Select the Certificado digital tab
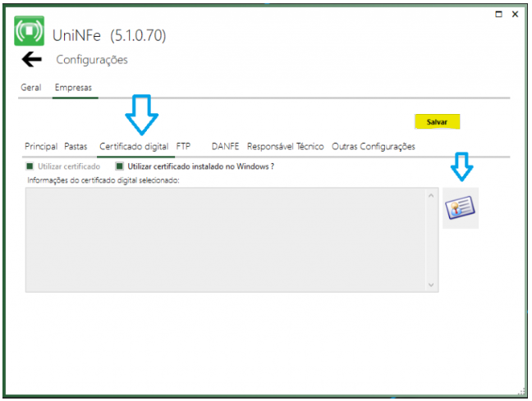Image resolution: width=532 pixels, height=401 pixels. click(x=134, y=147)
